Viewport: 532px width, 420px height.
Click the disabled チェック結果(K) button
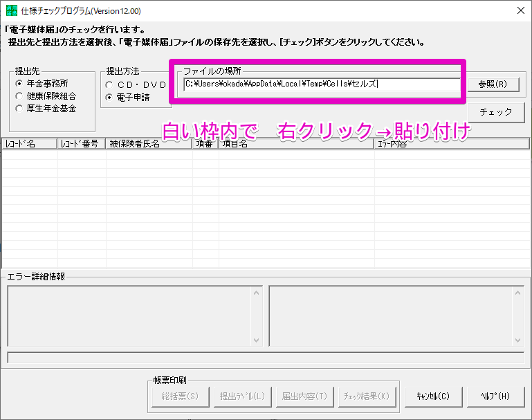click(367, 396)
